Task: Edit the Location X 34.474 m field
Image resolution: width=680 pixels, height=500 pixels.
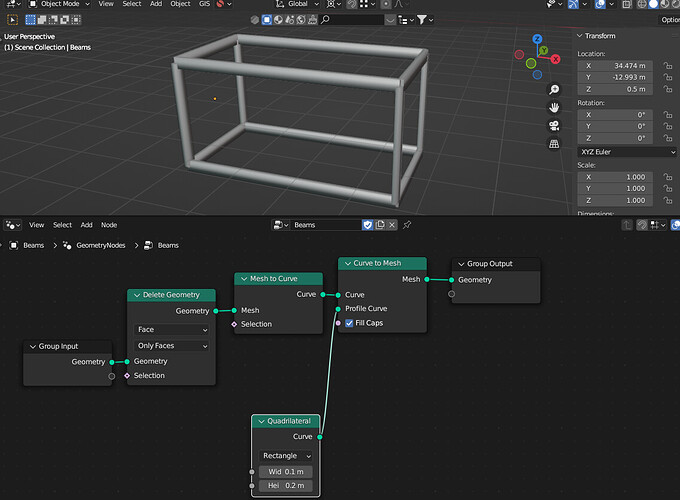Action: pyautogui.click(x=615, y=66)
